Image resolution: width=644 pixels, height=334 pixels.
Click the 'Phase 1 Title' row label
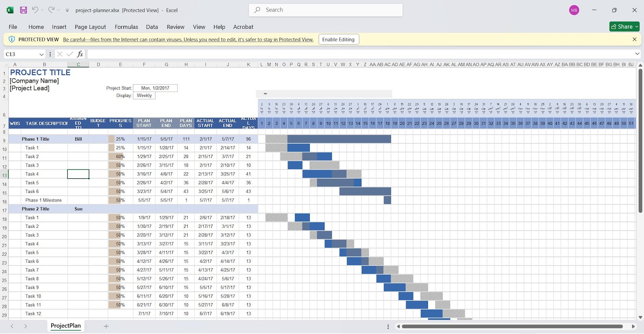click(x=35, y=139)
